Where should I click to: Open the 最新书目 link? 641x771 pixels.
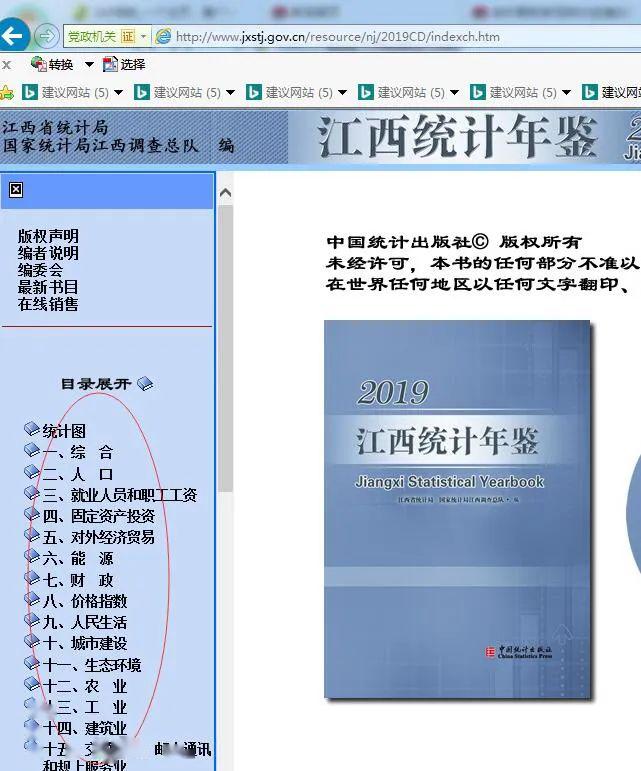coord(48,287)
